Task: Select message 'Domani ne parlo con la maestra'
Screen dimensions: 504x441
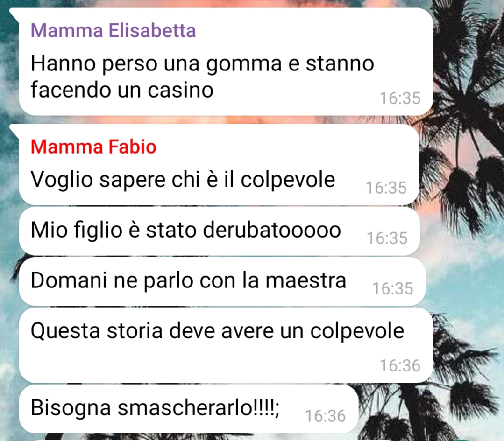Action: (222, 281)
